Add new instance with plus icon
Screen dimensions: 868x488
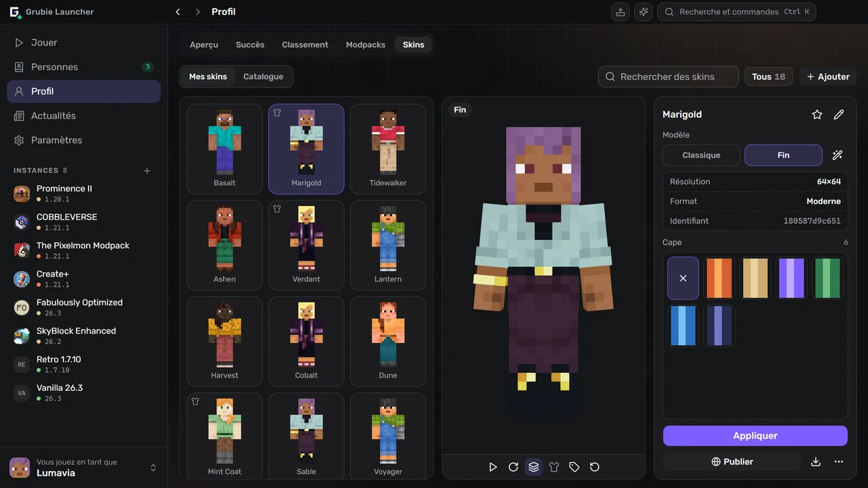point(147,171)
